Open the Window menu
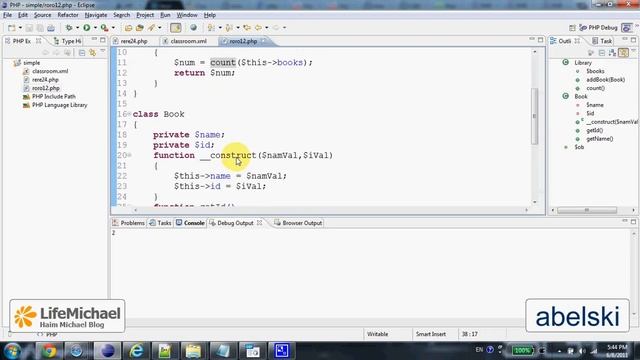Viewport: 640px width, 360px height. click(x=187, y=15)
